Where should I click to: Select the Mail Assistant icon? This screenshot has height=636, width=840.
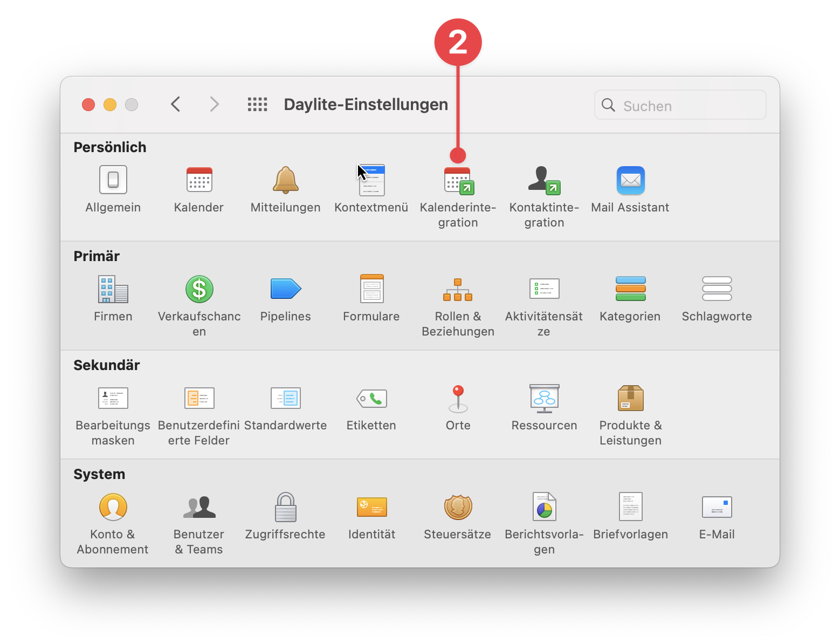(630, 181)
